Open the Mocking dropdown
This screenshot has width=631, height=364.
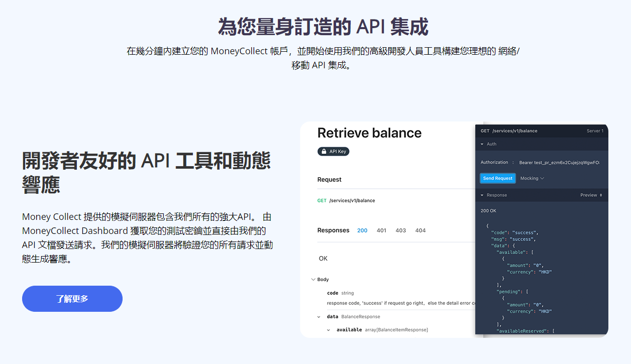[x=532, y=178]
